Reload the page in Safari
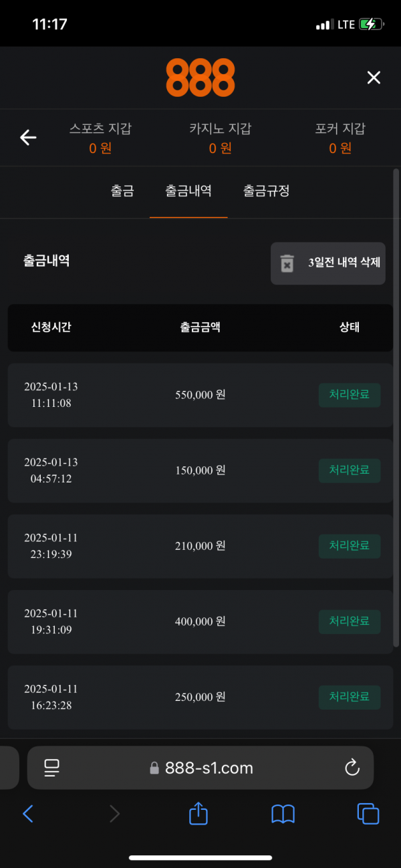401x868 pixels. click(x=352, y=768)
